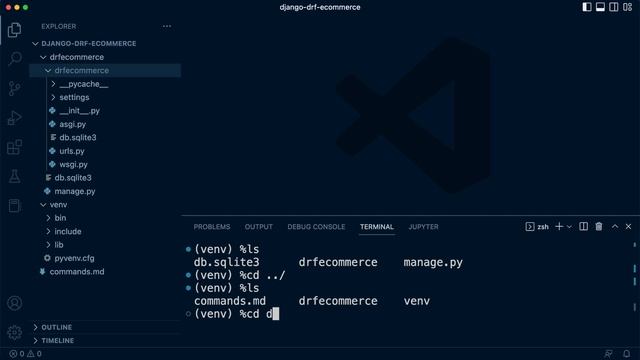The width and height of the screenshot is (640, 360).
Task: Open terminal launch profile dropdown arrow
Action: pos(569,227)
